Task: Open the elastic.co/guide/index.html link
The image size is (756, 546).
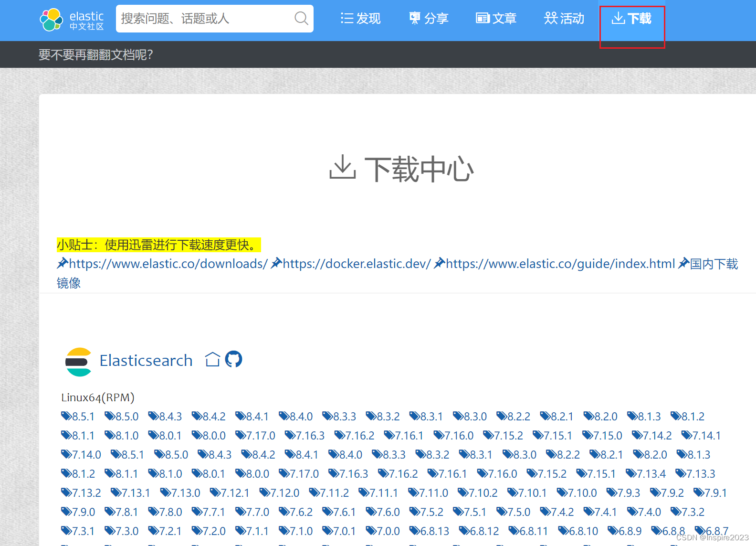Action: [x=555, y=264]
